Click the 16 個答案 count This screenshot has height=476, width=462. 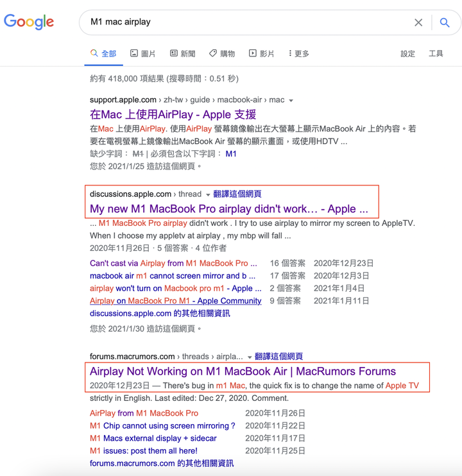[287, 263]
